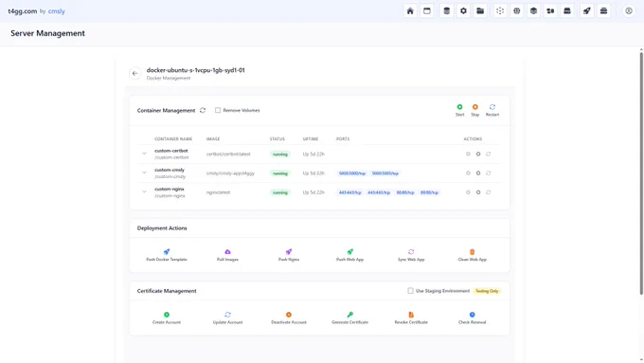Restart the custom-nginx container
Viewport: 644px width, 363px height.
(489, 192)
